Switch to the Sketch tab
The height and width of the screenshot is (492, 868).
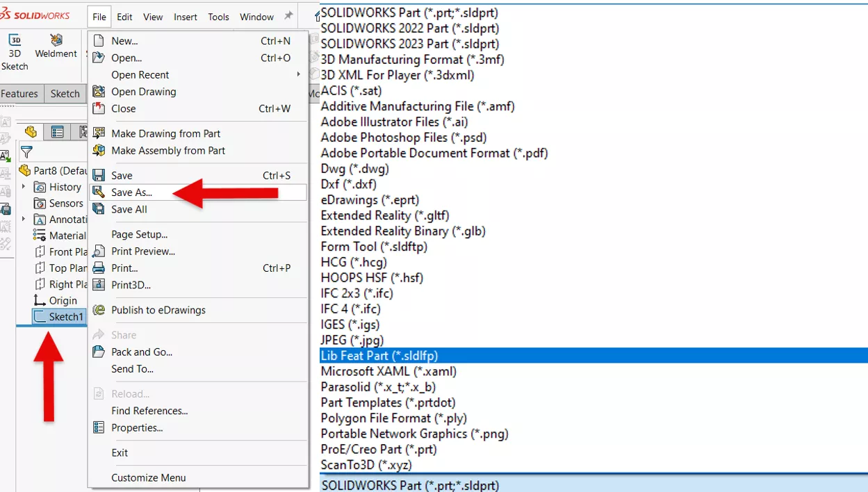point(65,94)
